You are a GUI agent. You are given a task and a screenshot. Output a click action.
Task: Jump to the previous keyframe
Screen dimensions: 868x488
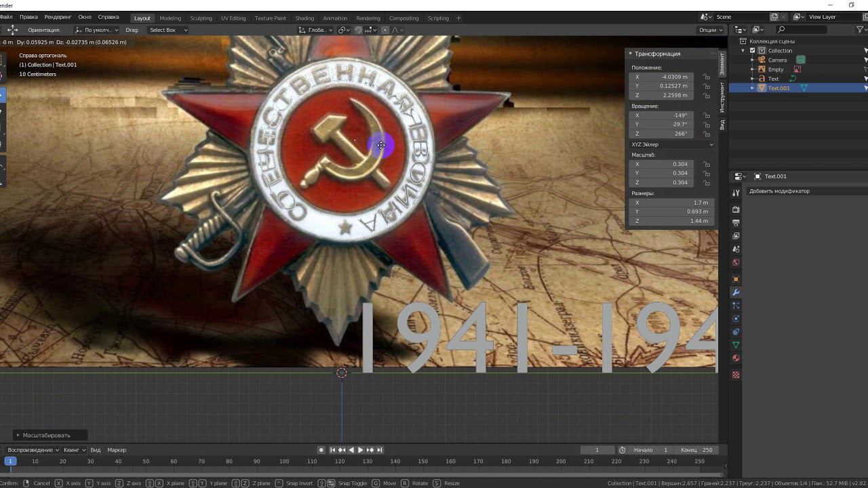point(342,450)
